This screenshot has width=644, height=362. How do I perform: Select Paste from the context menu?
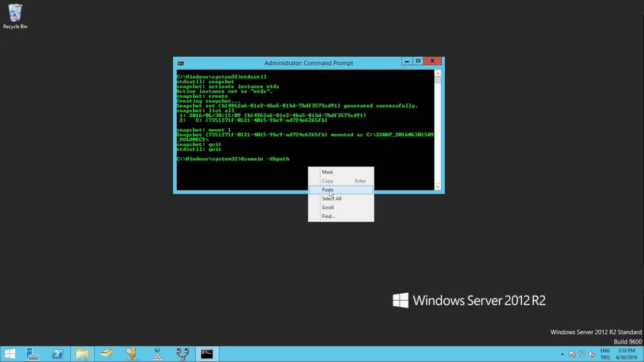328,190
